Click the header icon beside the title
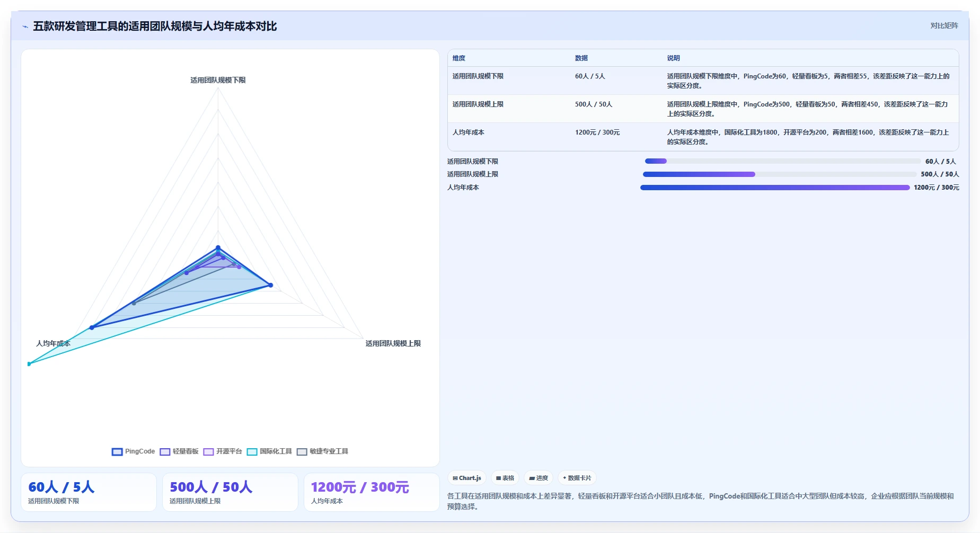This screenshot has height=533, width=980. [x=25, y=26]
